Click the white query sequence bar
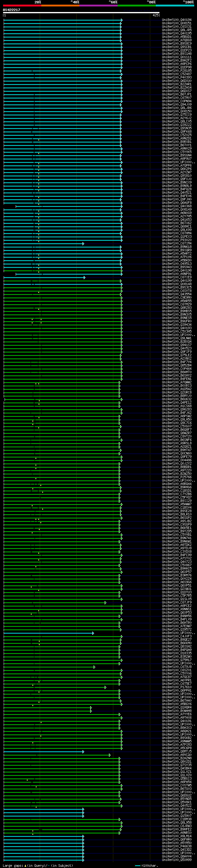The height and width of the screenshot is (868, 197). click(x=81, y=13)
